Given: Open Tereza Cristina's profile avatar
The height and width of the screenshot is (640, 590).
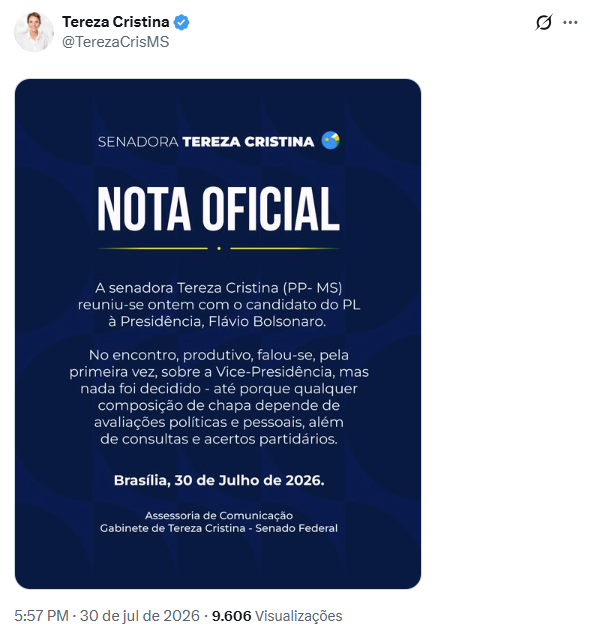Looking at the screenshot, I should click(x=34, y=32).
